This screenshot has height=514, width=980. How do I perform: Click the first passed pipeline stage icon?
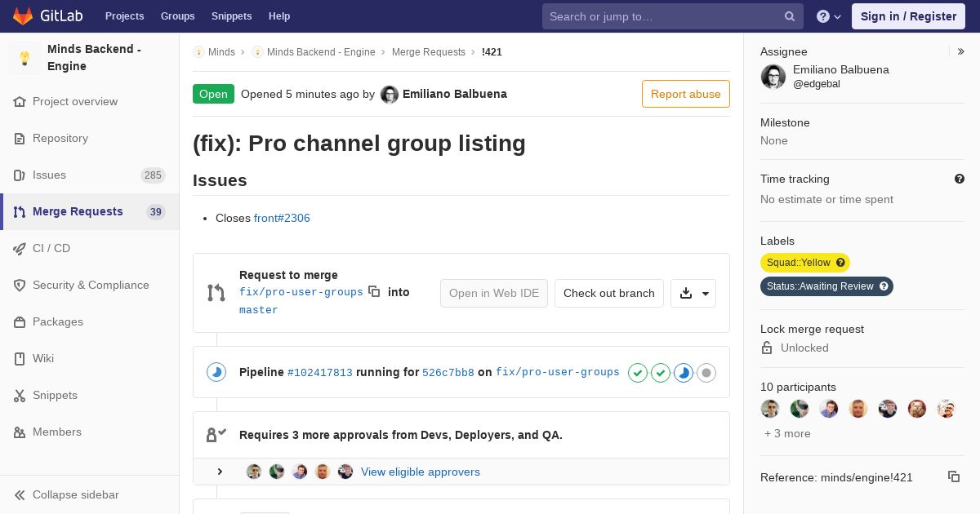(638, 373)
